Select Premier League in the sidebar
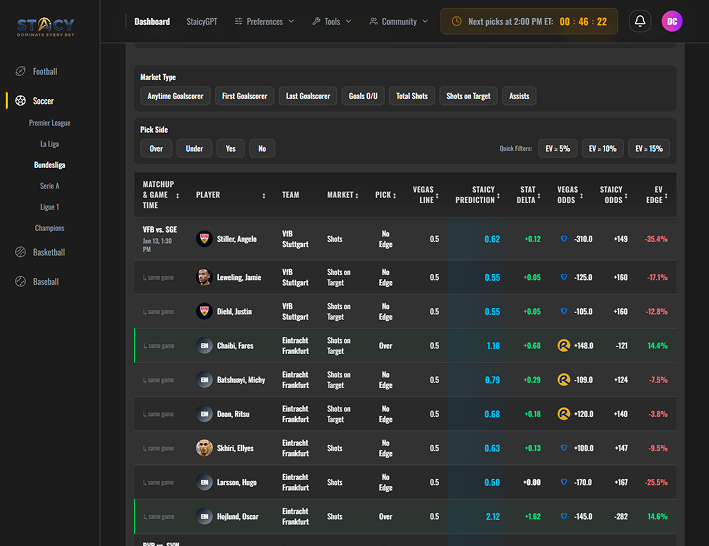The height and width of the screenshot is (546, 709). pos(49,123)
